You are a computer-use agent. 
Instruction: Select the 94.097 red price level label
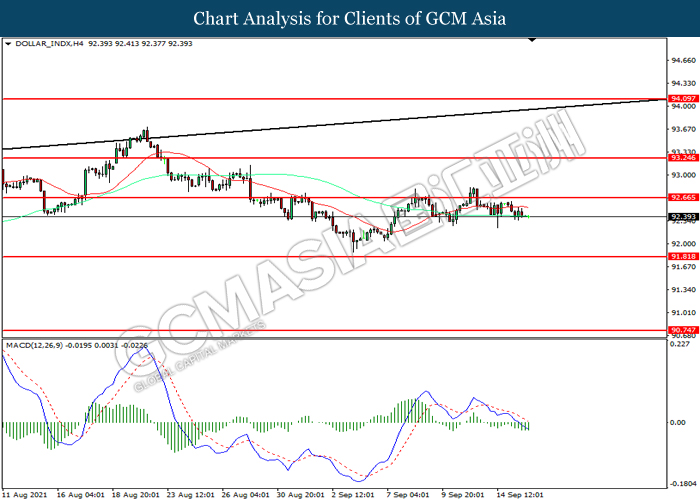pyautogui.click(x=684, y=99)
